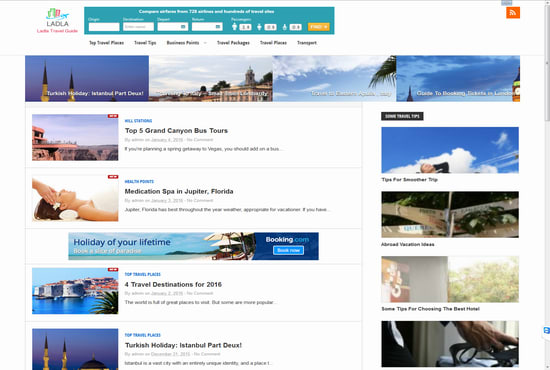Open Medication Spa in Jupiter, Florida

pyautogui.click(x=179, y=191)
